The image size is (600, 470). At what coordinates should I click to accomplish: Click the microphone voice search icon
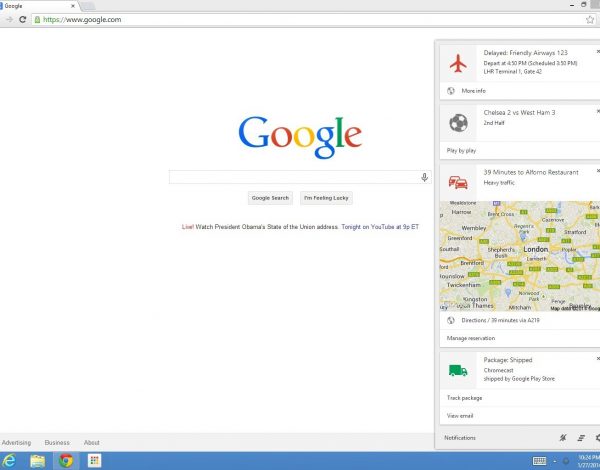pos(424,177)
